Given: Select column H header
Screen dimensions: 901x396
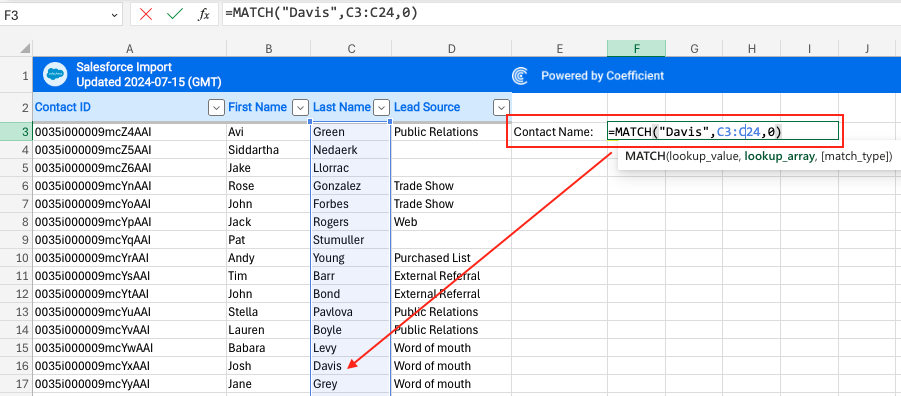Looking at the screenshot, I should click(752, 49).
